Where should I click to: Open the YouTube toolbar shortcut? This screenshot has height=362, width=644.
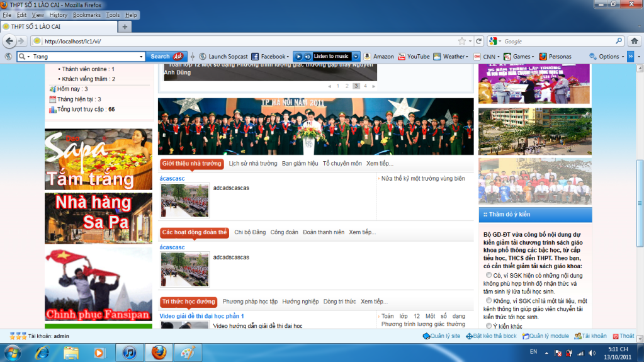point(414,56)
